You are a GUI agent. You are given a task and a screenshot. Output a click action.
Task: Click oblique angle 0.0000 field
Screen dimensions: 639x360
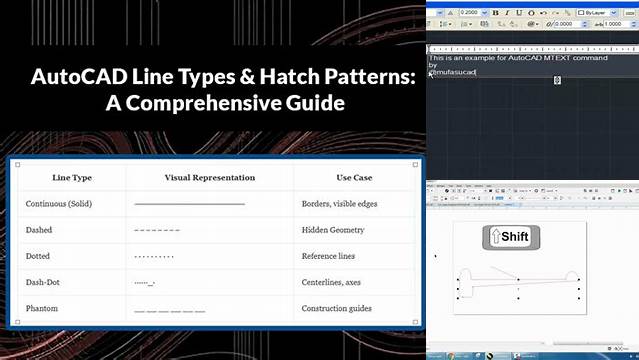coord(567,24)
